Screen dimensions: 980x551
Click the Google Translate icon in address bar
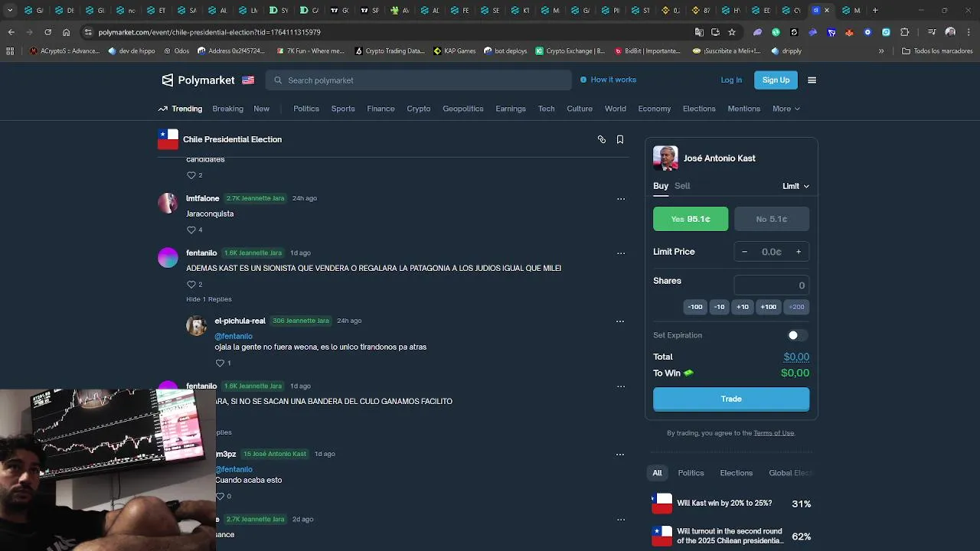point(699,32)
